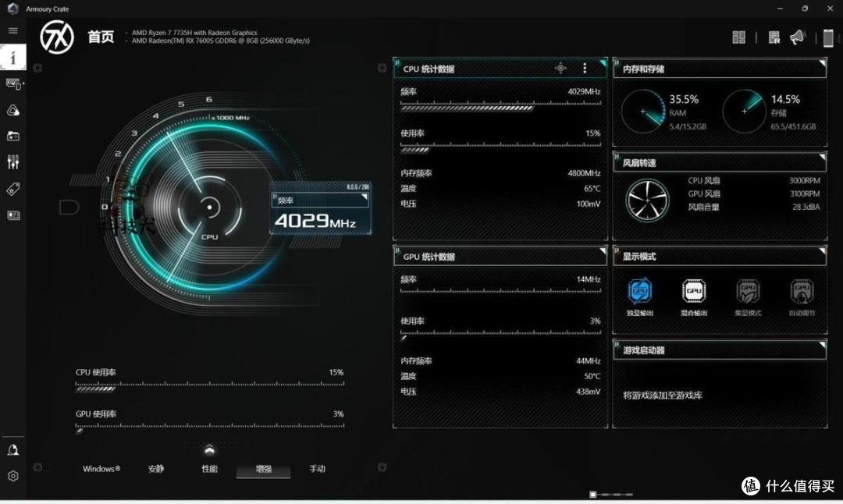Click the TUF logo next to 首页
Image resolution: width=843 pixels, height=504 pixels.
57,37
